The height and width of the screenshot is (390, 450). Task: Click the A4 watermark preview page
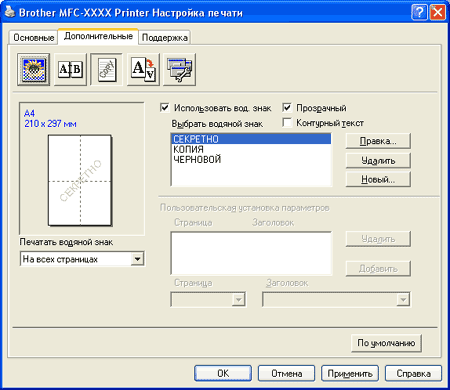tap(80, 180)
